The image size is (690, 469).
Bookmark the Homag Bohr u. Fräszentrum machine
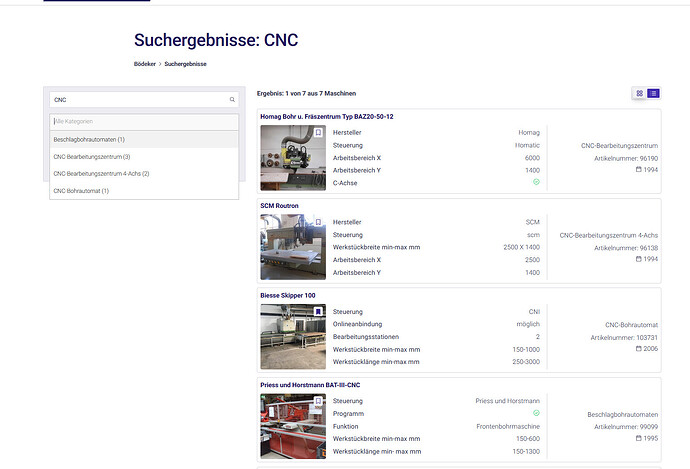click(318, 132)
